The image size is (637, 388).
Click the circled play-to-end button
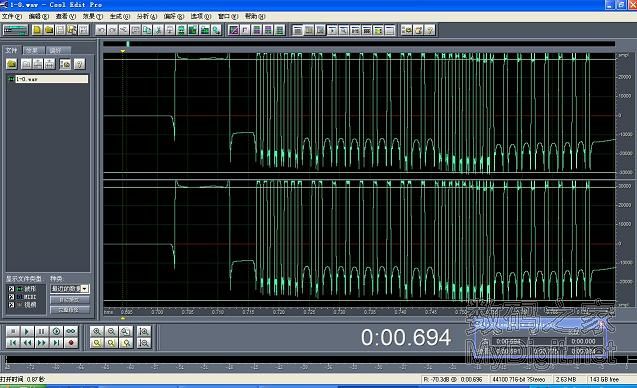point(56,332)
